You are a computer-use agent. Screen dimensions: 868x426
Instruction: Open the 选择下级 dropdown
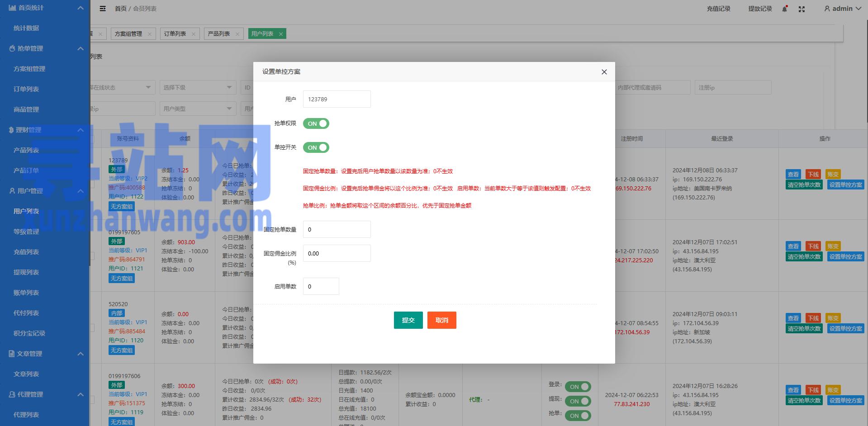(198, 87)
